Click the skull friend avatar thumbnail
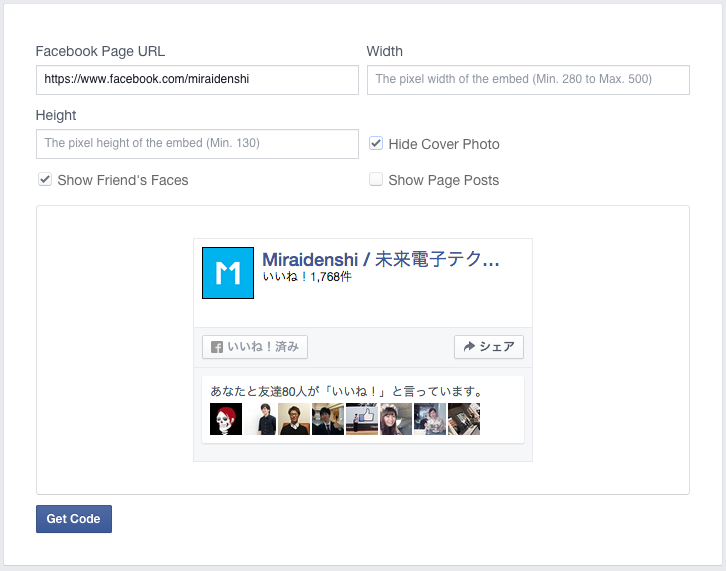 click(226, 419)
